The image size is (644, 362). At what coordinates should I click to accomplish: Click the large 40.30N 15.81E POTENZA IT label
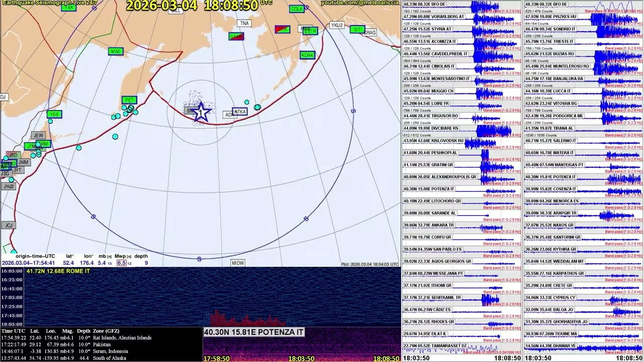(254, 332)
